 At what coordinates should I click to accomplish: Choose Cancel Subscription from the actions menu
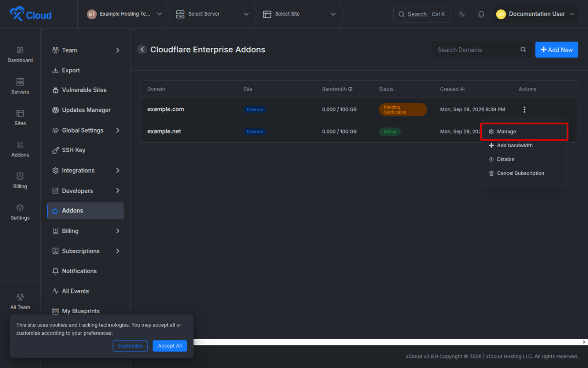[524, 173]
